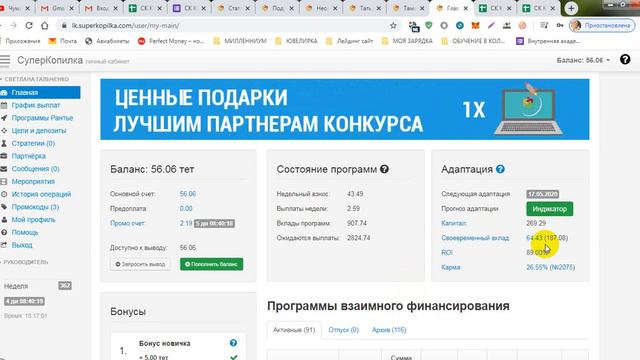Screen dimensions: 640x360
Task: Click the Предоплата value 0.00
Action: pyautogui.click(x=186, y=209)
